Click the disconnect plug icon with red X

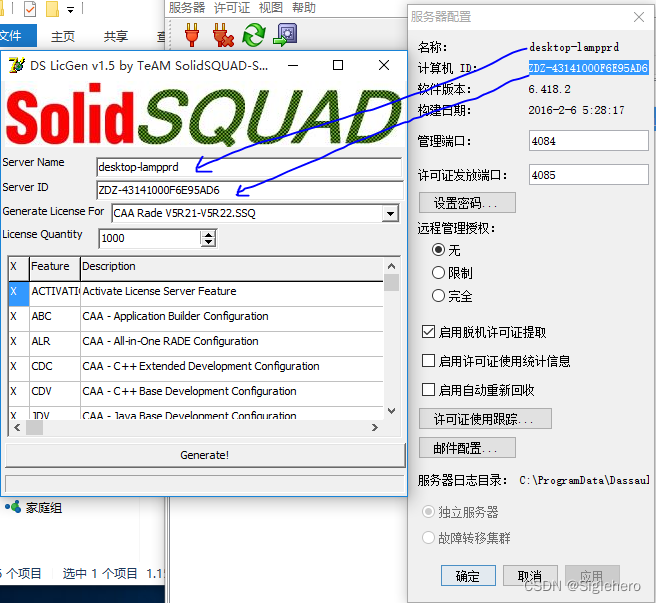click(x=222, y=35)
